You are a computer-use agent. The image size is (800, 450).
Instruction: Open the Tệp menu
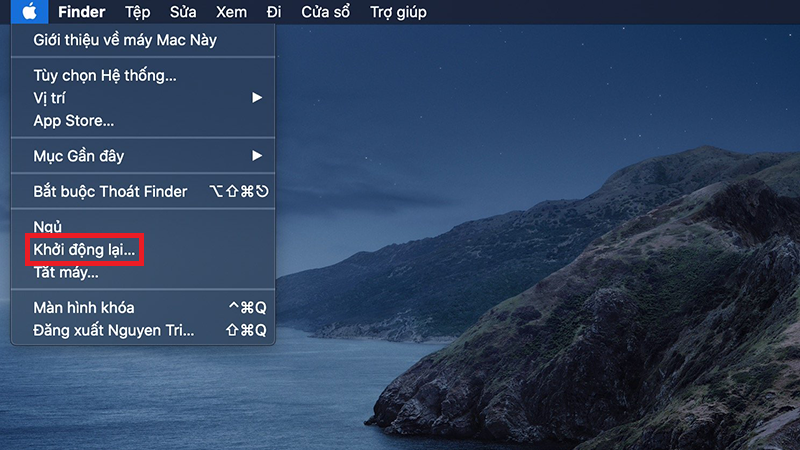coord(139,12)
